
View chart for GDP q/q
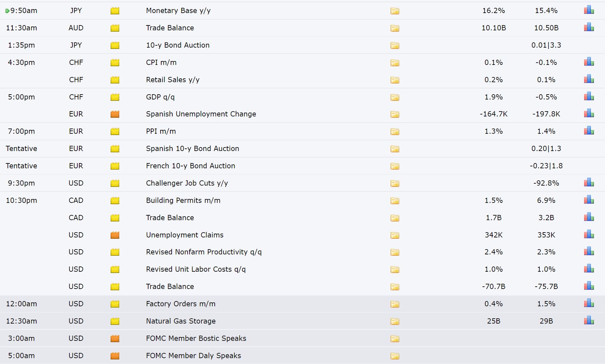tap(589, 97)
